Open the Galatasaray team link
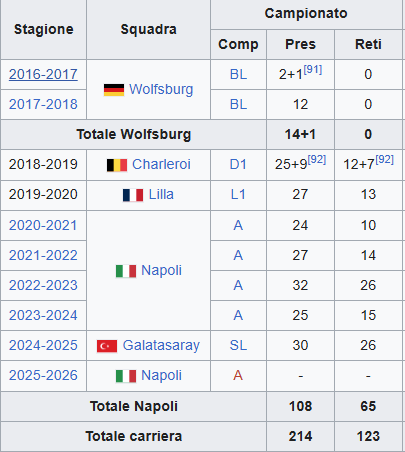The width and height of the screenshot is (405, 452). tap(161, 345)
